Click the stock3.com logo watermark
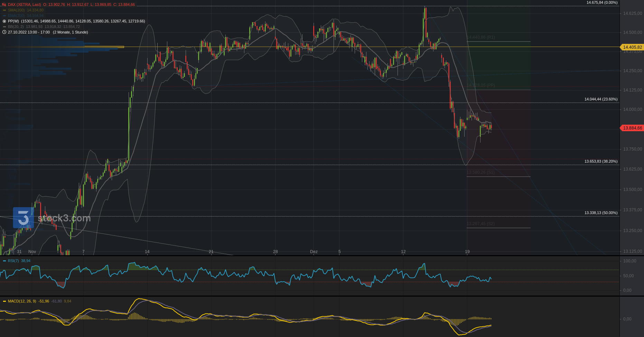The height and width of the screenshot is (337, 644). pyautogui.click(x=52, y=218)
